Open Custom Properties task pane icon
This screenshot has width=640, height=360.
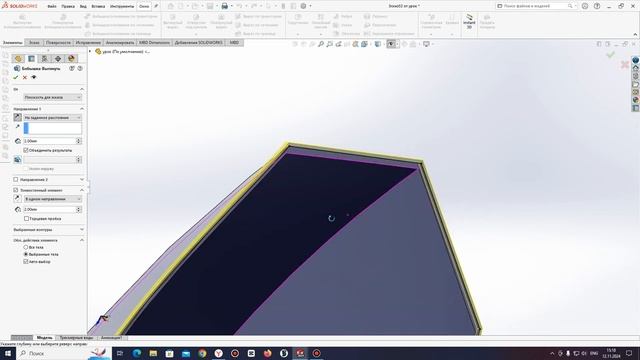pyautogui.click(x=636, y=108)
